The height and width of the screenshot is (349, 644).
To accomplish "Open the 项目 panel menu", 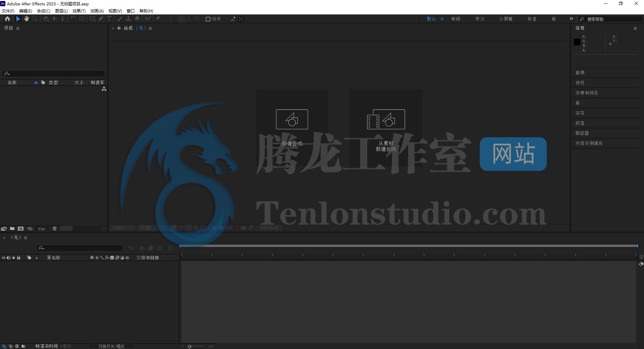I will point(18,28).
